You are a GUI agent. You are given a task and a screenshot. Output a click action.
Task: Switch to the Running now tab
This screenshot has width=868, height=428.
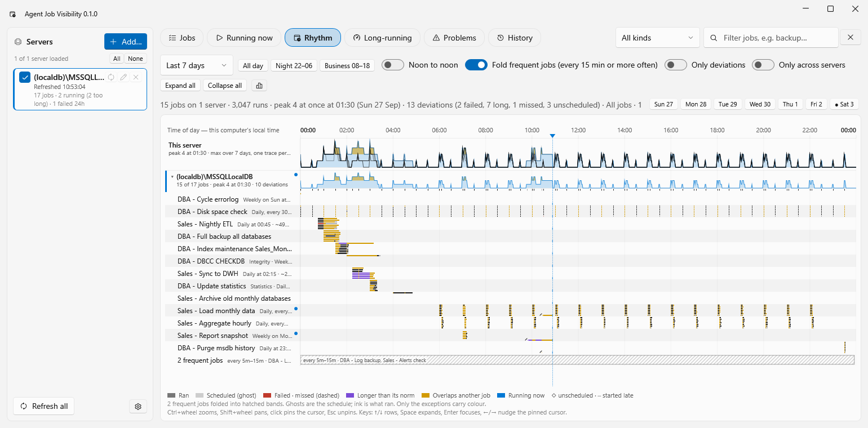point(244,38)
